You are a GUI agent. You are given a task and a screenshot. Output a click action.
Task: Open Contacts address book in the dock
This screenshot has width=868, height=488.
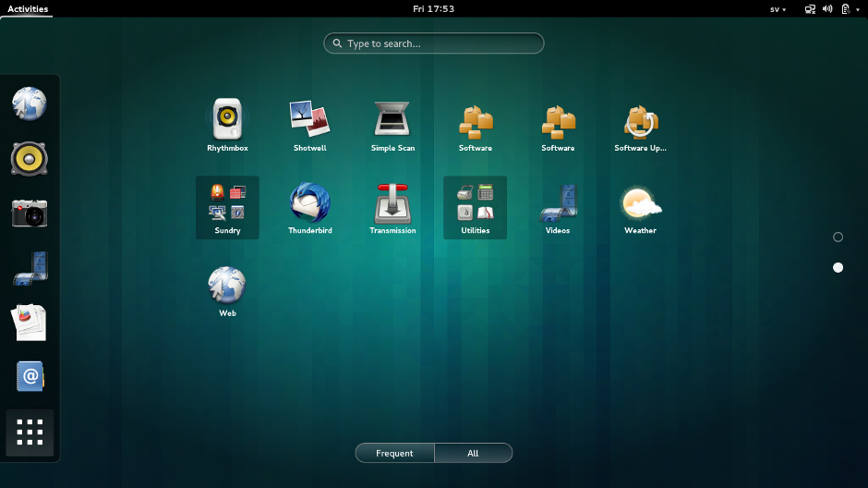30,377
